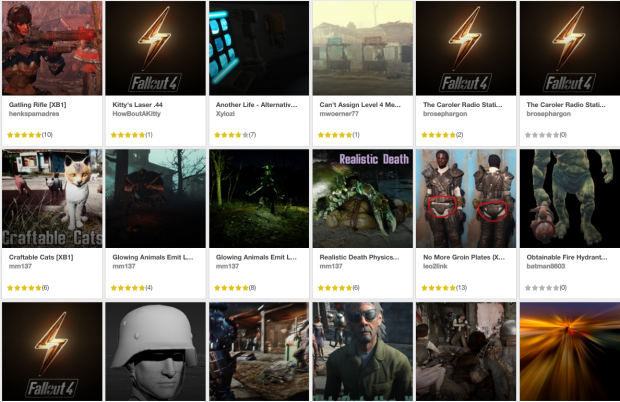Open the Another Life mod thumbnail image

click(259, 48)
